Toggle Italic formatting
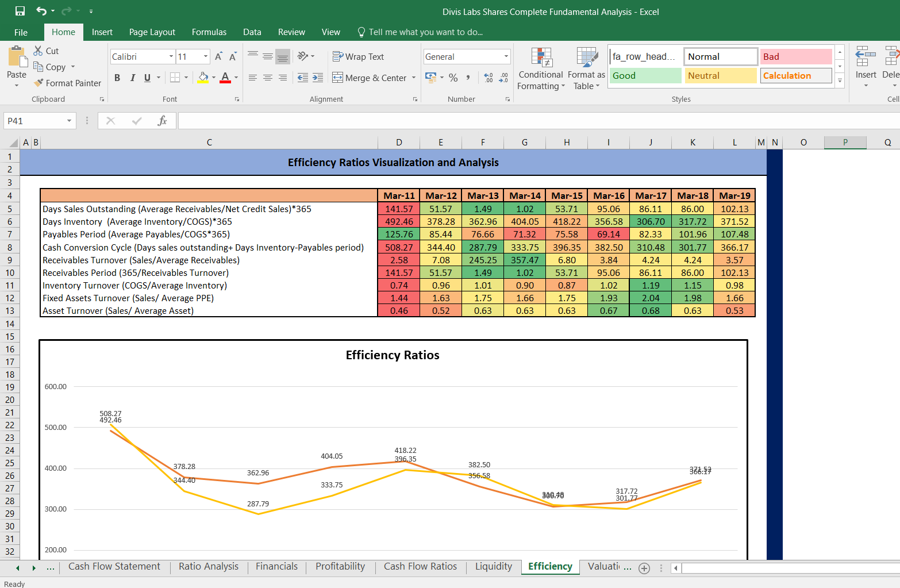900x588 pixels. click(x=132, y=78)
